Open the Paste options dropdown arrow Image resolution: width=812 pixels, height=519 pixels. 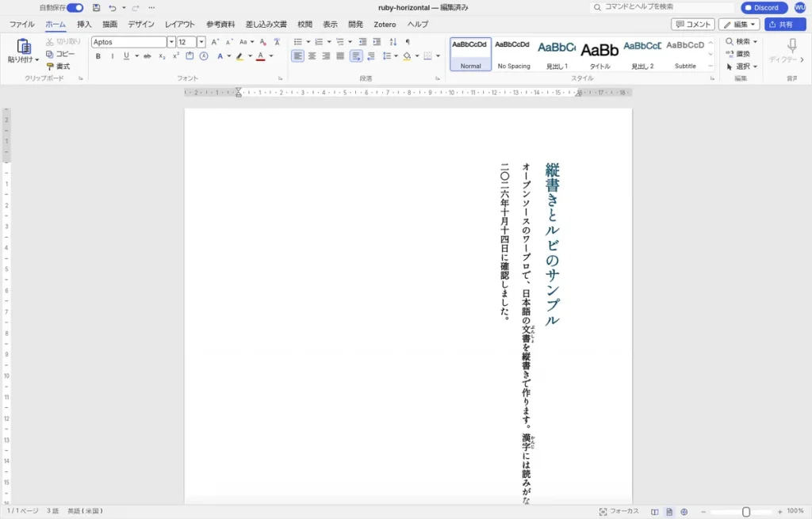click(x=36, y=60)
